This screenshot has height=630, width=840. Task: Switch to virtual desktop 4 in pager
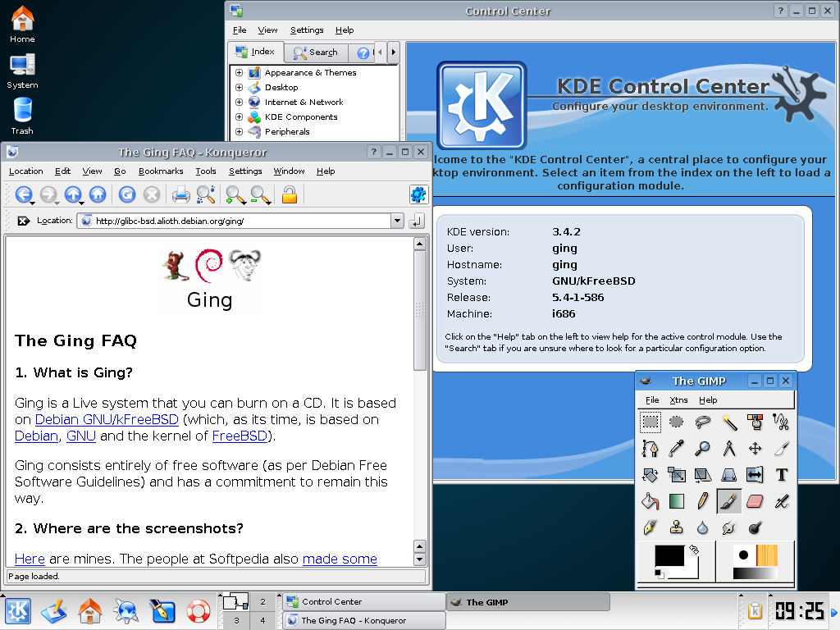[262, 621]
